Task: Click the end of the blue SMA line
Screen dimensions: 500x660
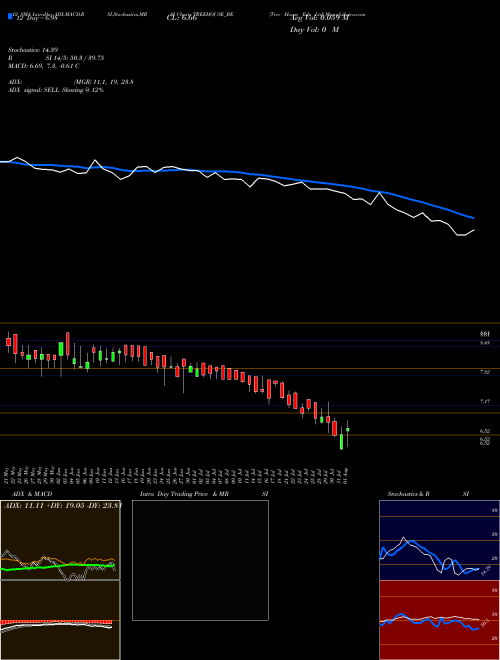Action: pos(474,218)
